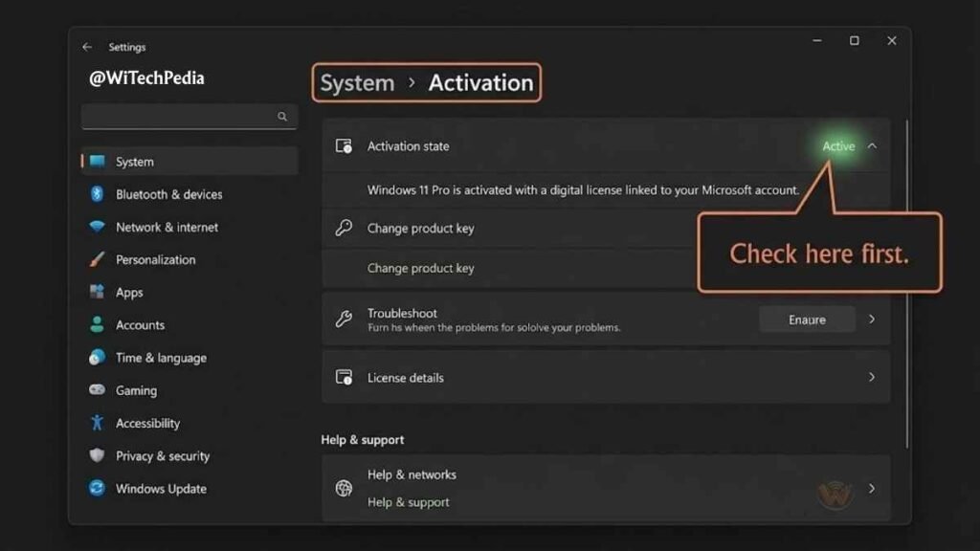Click the System breadcrumb link

tap(358, 82)
